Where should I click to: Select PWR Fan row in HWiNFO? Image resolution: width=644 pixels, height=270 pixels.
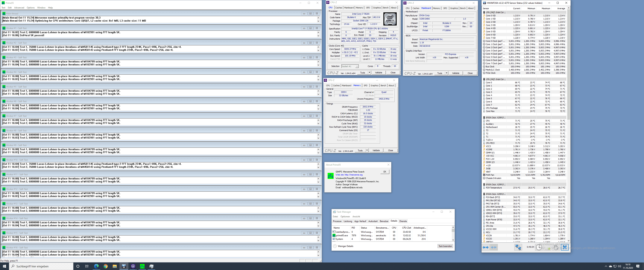coord(525,175)
